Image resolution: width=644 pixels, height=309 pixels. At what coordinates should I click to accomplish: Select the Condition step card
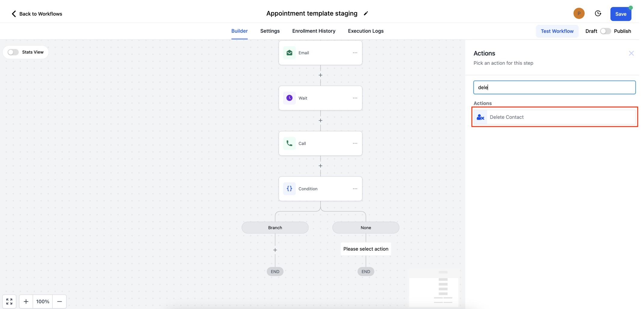coord(320,189)
